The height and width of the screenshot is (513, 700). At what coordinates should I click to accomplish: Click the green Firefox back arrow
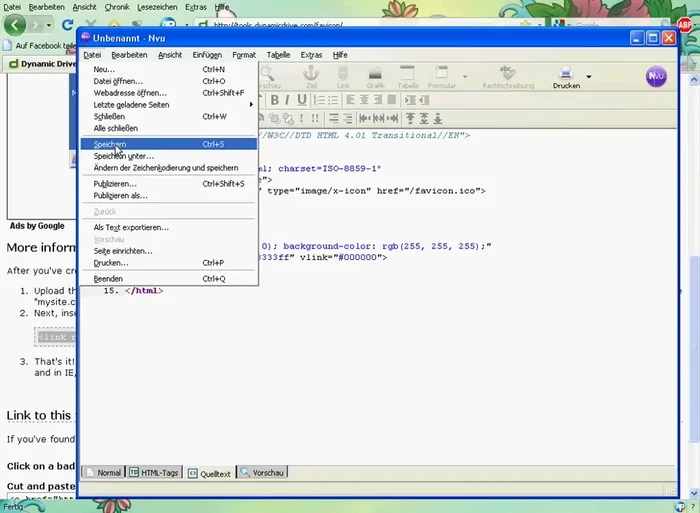[15, 25]
